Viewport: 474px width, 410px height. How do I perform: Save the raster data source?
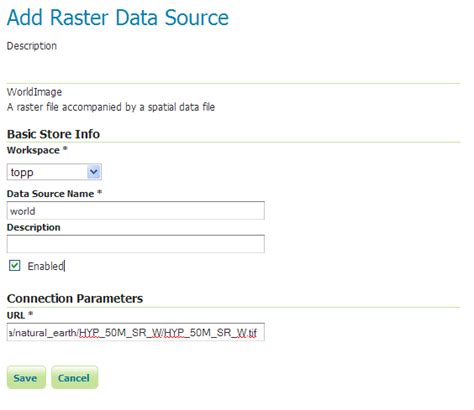26,377
